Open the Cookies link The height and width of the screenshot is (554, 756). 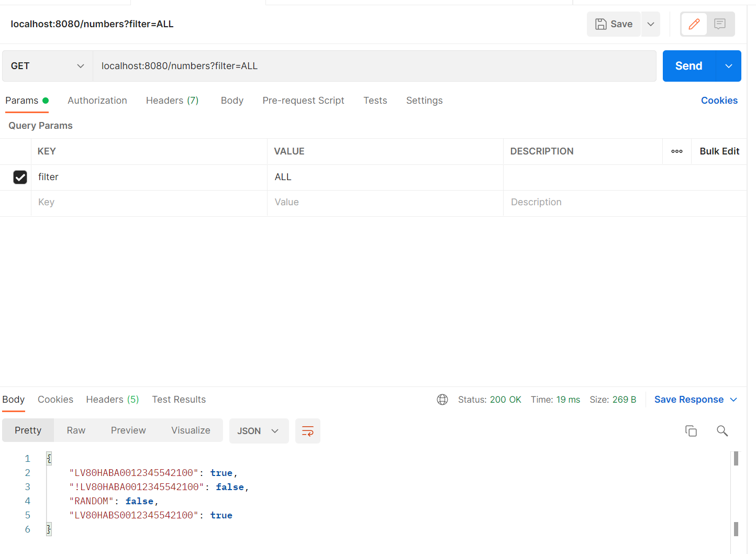(x=719, y=101)
